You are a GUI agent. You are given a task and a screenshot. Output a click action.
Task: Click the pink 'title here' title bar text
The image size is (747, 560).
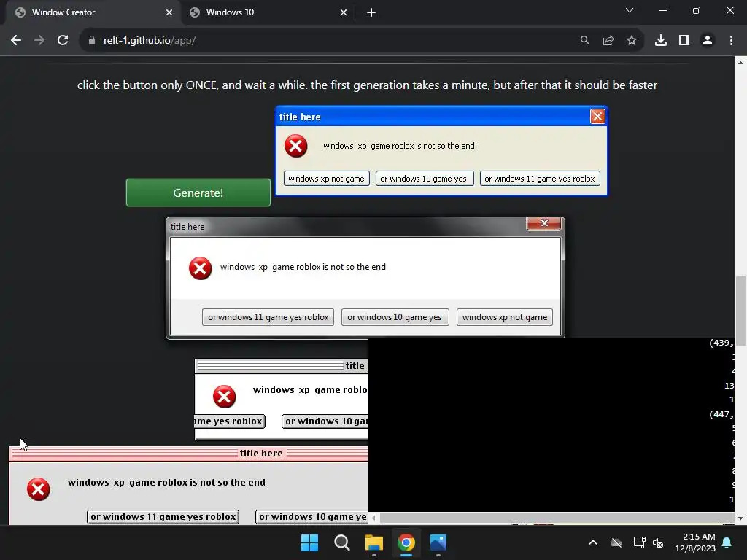coord(261,454)
